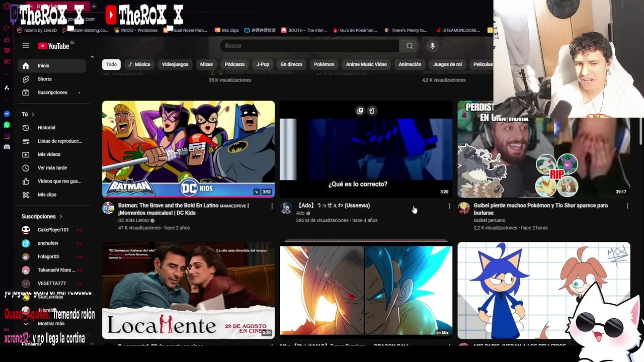The height and width of the screenshot is (362, 644).
Task: Open 'Guía de Pokémon' bookmark
Action: tap(354, 30)
